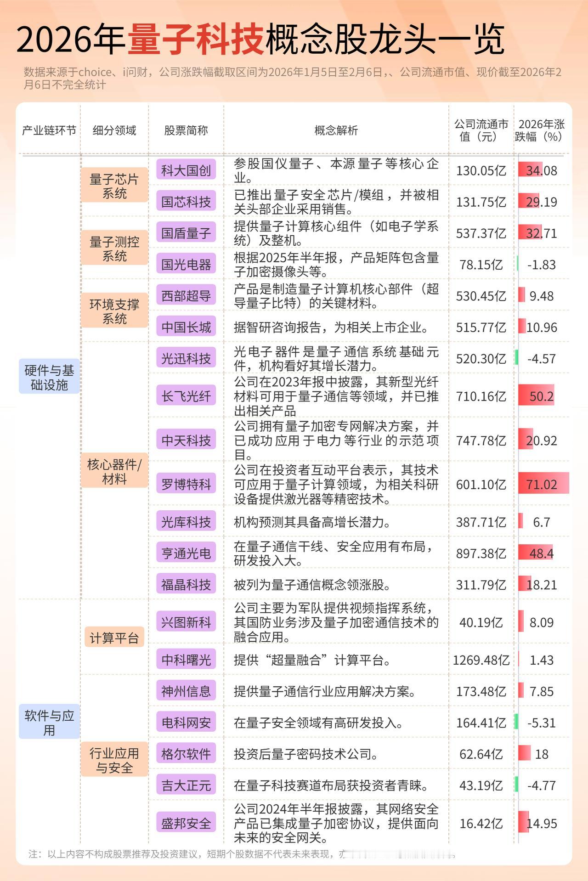Select the 股票简称 column header

[x=186, y=130]
